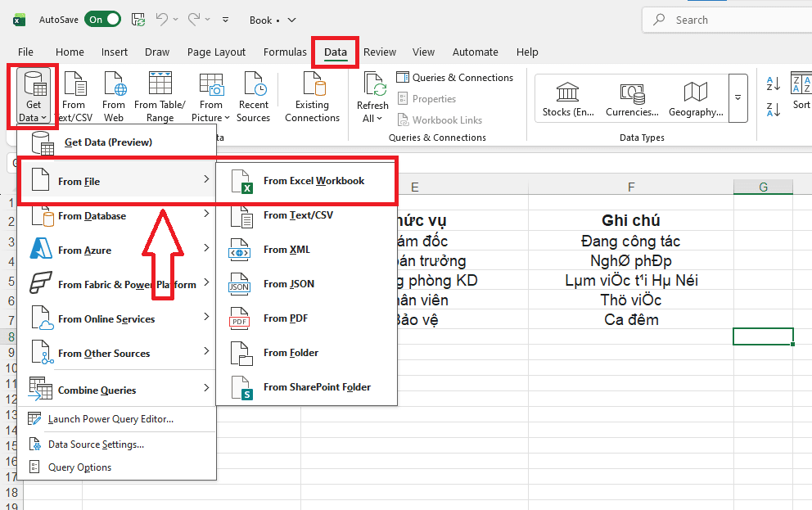This screenshot has height=510, width=812.
Task: Select Currencies data type
Action: [632, 98]
